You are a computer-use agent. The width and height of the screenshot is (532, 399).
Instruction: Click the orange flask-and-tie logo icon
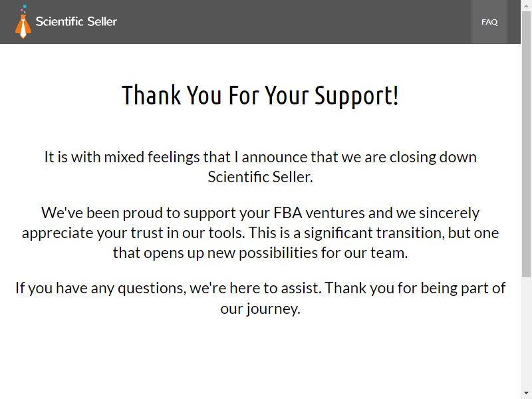point(23,22)
